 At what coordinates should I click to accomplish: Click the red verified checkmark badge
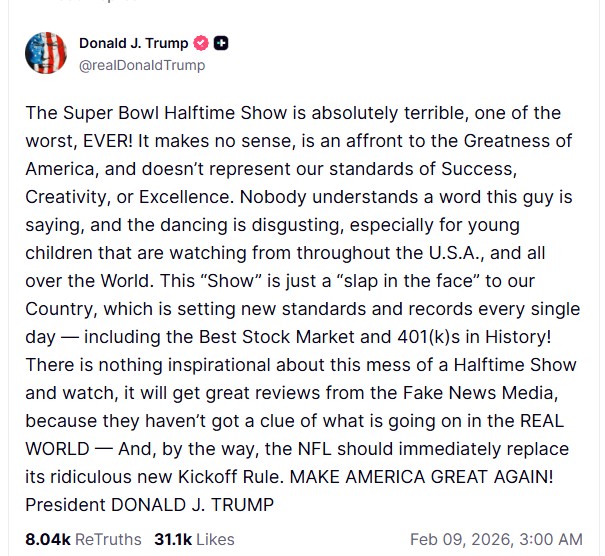[200, 44]
